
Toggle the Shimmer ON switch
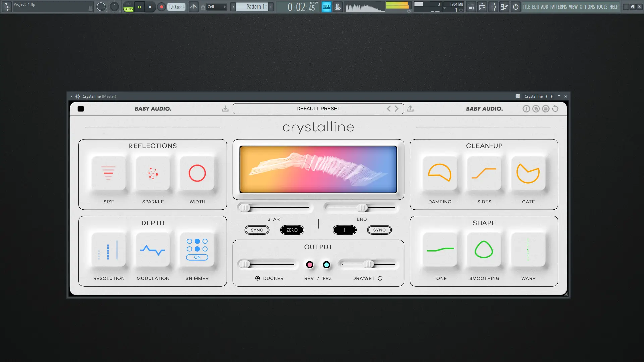coord(197,257)
